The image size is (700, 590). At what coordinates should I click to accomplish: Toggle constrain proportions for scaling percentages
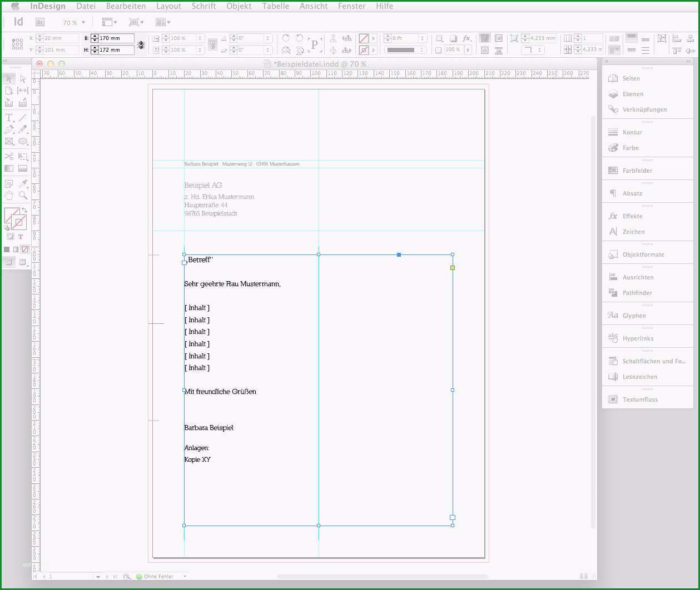212,44
